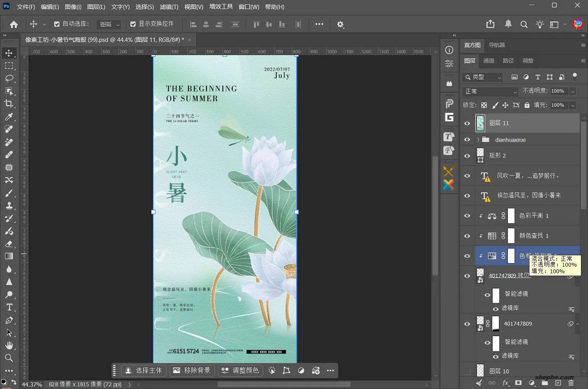588x389 pixels.
Task: Open auto-select 图层 dropdown in options bar
Action: pos(109,24)
